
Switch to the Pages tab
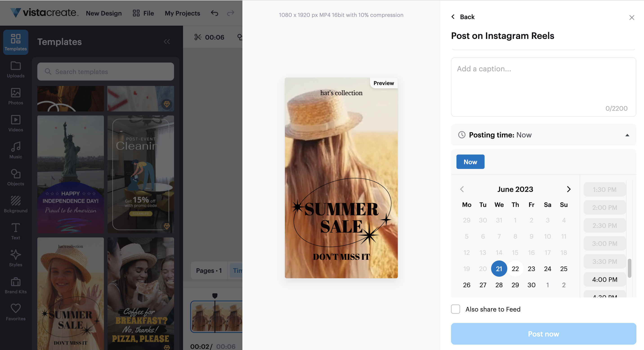point(209,271)
